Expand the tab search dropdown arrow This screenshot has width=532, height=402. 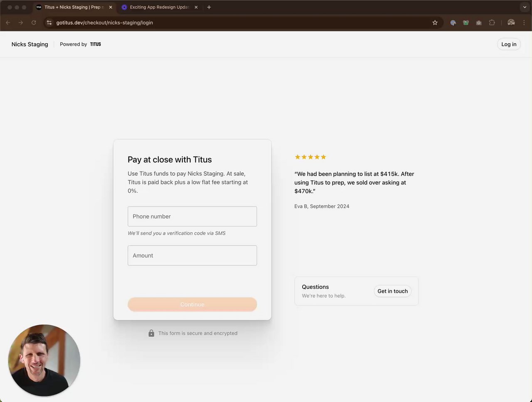(525, 7)
